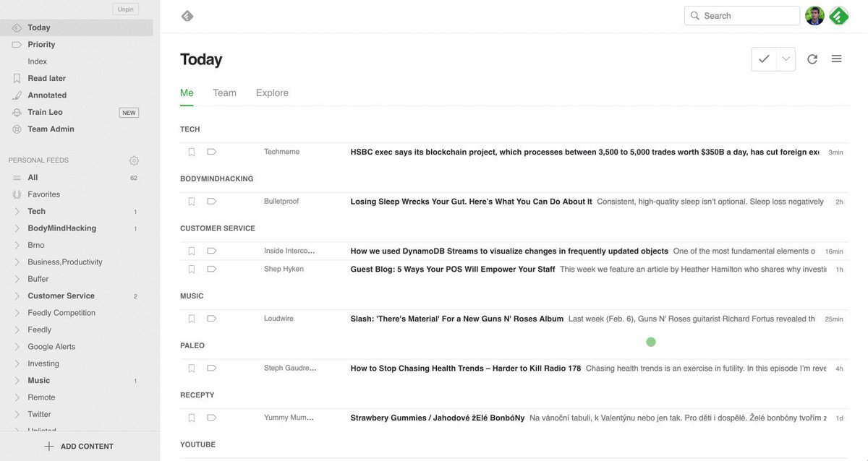Open the Losing Sleep Wrecks Your Gut article

[x=471, y=202]
